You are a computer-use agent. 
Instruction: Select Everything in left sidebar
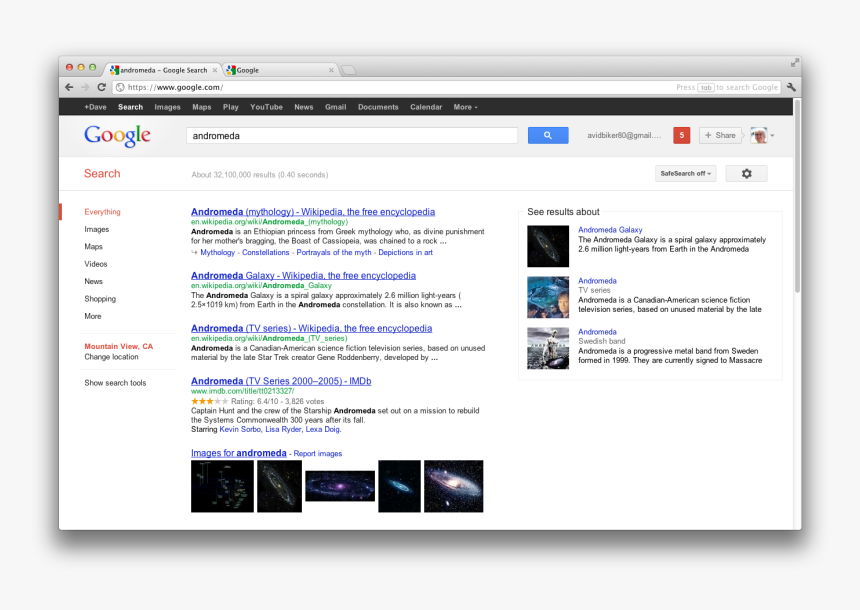103,212
